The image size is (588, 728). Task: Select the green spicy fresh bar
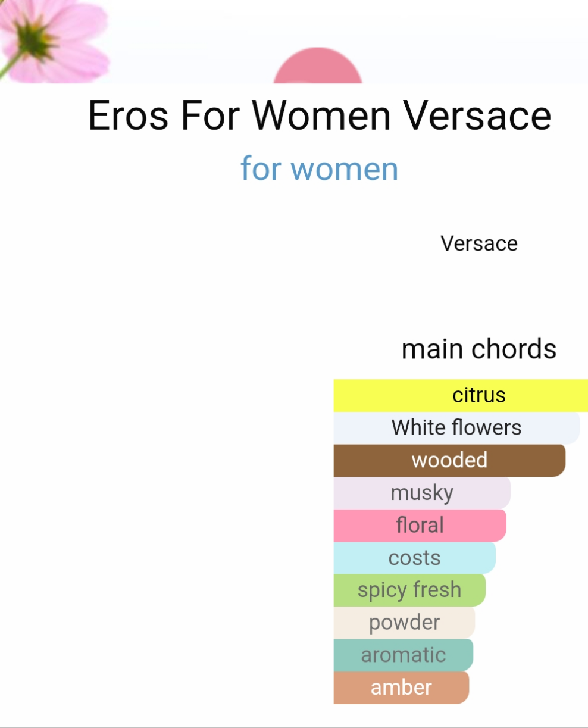[x=409, y=590]
